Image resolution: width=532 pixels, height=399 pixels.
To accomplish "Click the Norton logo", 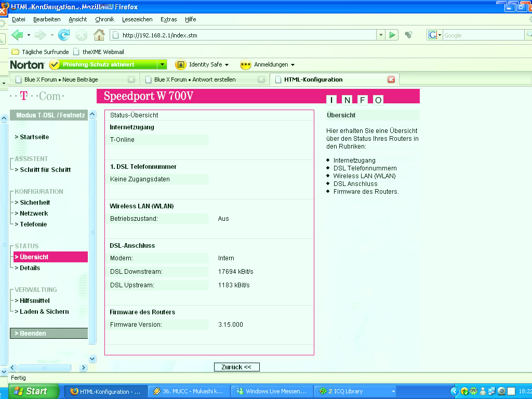I will point(27,64).
